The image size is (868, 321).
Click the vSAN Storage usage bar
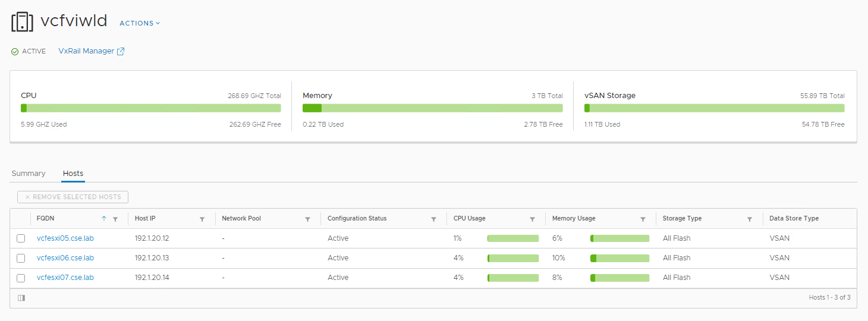click(x=714, y=108)
